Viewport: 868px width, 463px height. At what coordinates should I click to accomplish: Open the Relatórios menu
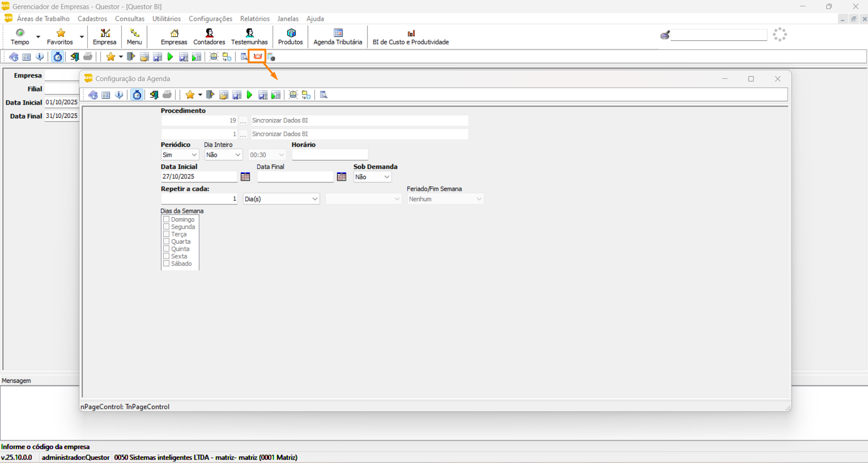(x=255, y=19)
